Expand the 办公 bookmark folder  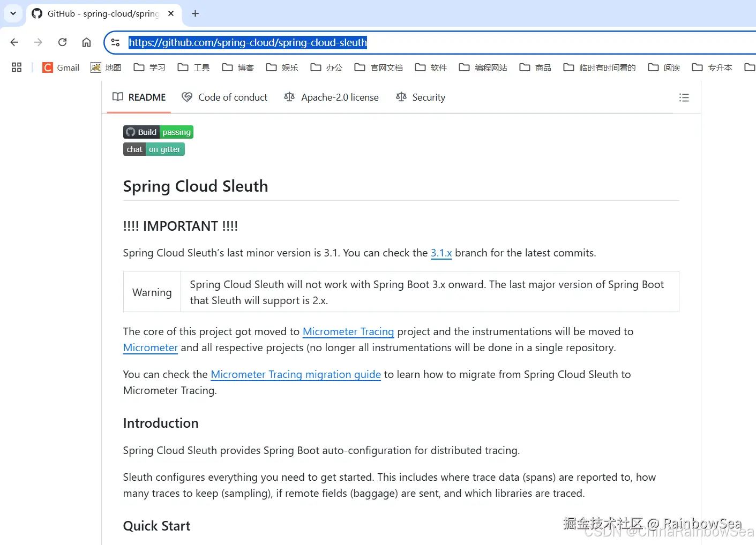[326, 67]
